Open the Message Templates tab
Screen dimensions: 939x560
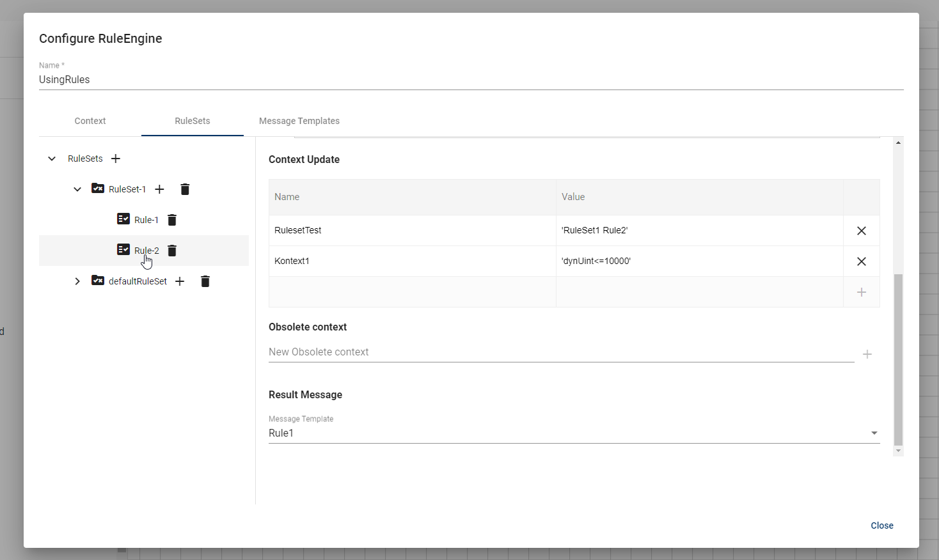pyautogui.click(x=299, y=121)
